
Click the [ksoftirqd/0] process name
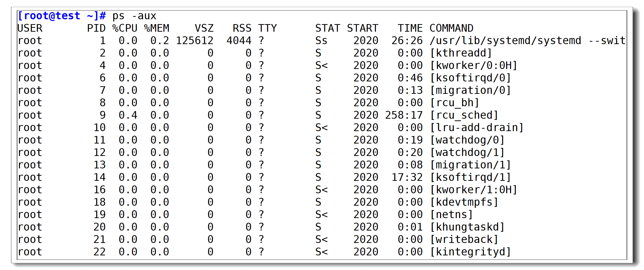pyautogui.click(x=470, y=78)
